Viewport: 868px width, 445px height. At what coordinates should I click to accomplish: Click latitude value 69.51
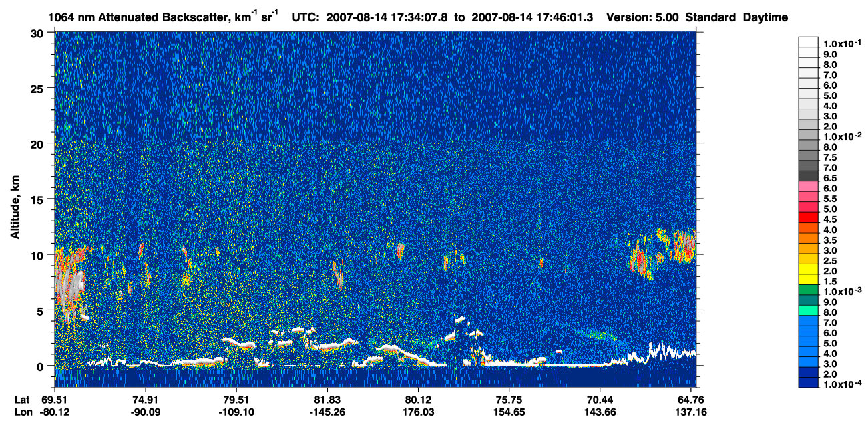click(54, 400)
